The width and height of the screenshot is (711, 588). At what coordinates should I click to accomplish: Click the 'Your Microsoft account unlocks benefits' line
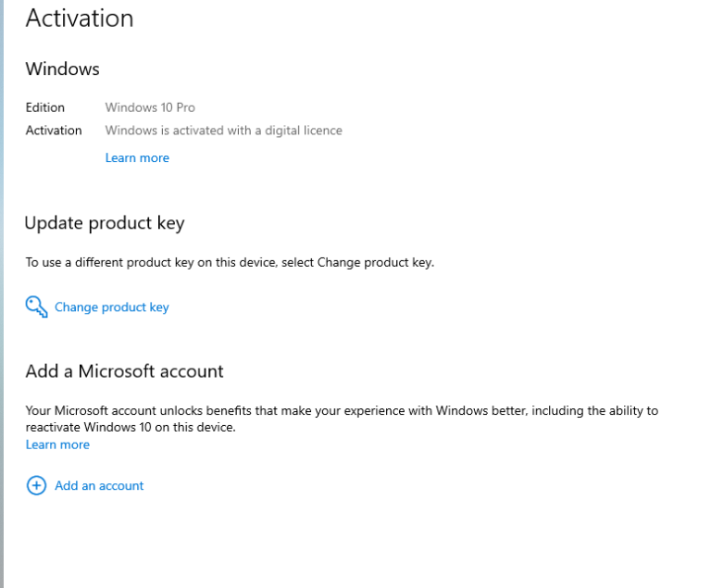click(342, 410)
